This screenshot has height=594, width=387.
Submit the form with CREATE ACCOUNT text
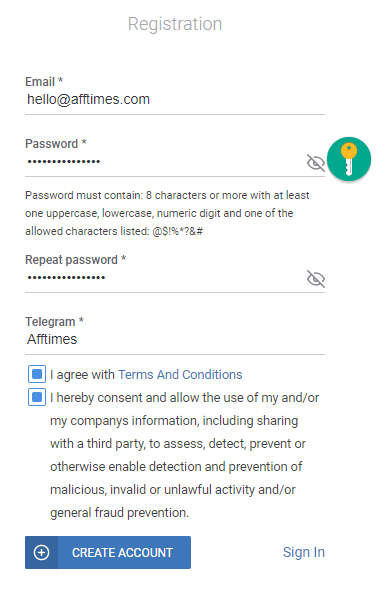tap(108, 552)
